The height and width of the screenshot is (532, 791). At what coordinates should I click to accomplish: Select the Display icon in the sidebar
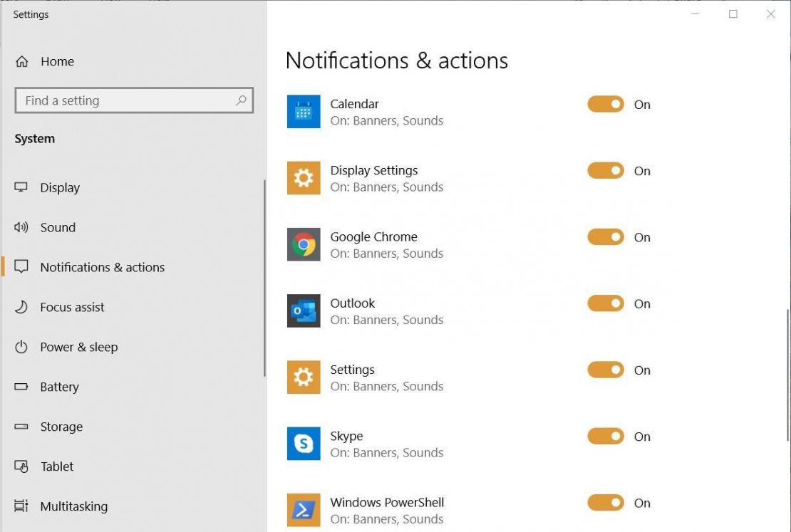(x=21, y=187)
